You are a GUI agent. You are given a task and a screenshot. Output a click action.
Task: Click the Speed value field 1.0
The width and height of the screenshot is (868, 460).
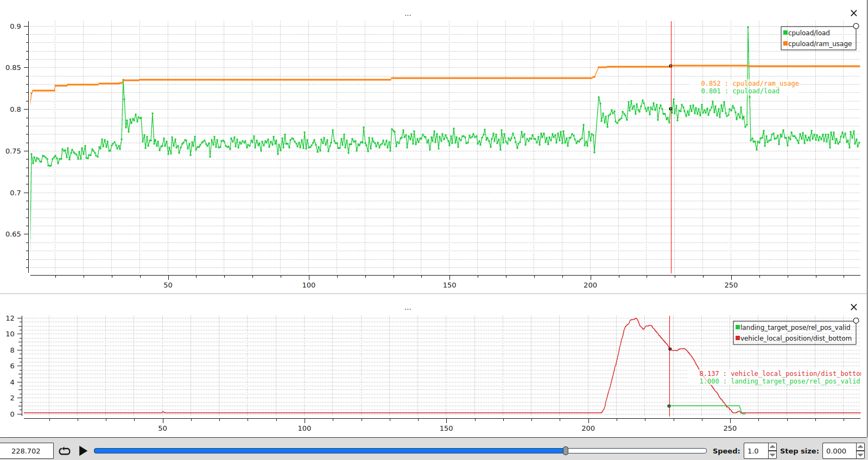pos(756,451)
